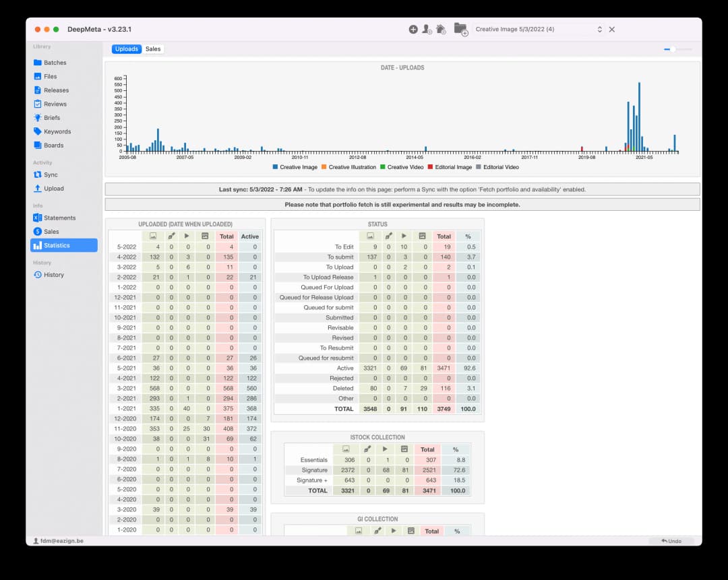Viewport: 728px width, 580px height.
Task: Click the Essentials collection row label
Action: click(314, 460)
